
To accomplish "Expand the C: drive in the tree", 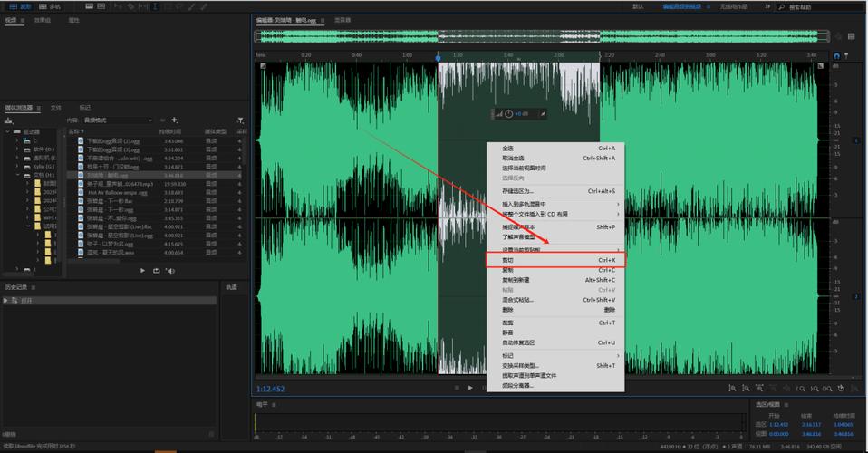I will click(x=17, y=140).
